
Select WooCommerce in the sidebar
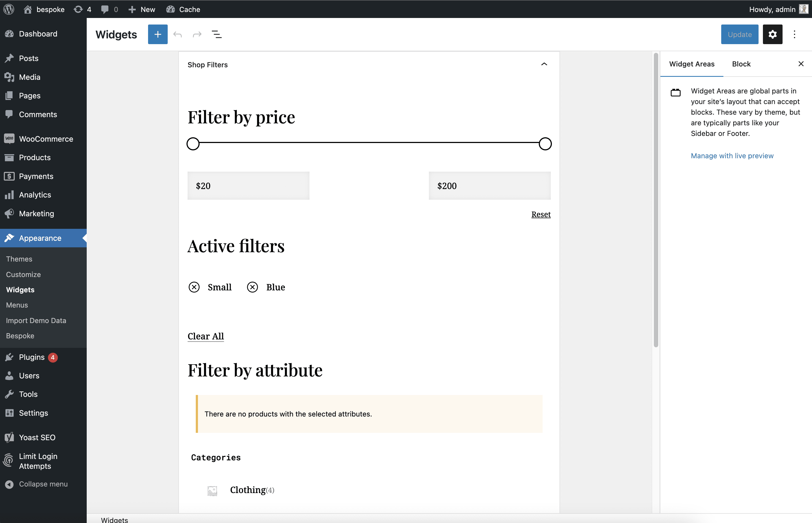pos(46,139)
